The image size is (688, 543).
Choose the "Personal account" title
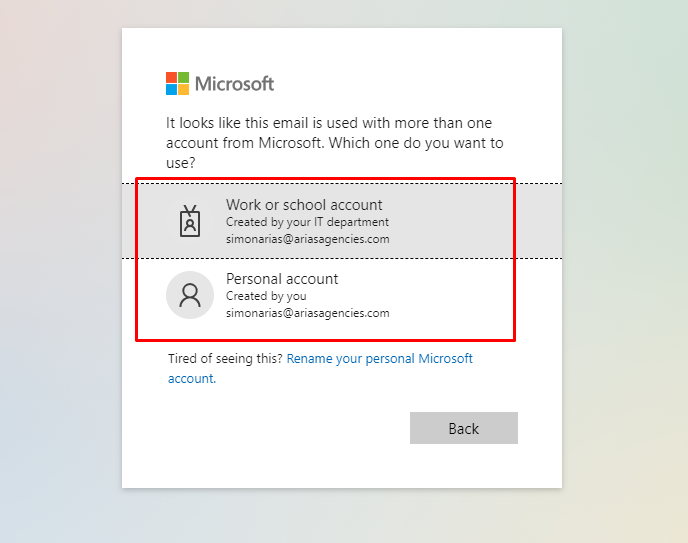(282, 279)
